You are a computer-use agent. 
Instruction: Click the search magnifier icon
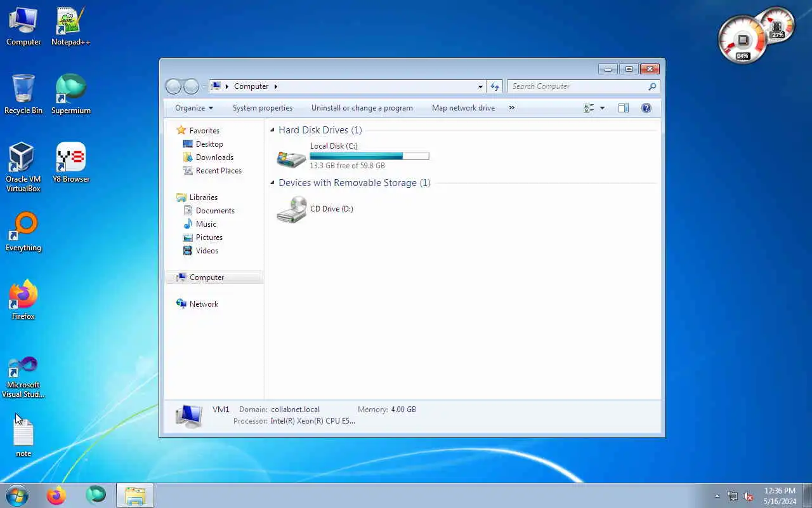[x=652, y=86]
